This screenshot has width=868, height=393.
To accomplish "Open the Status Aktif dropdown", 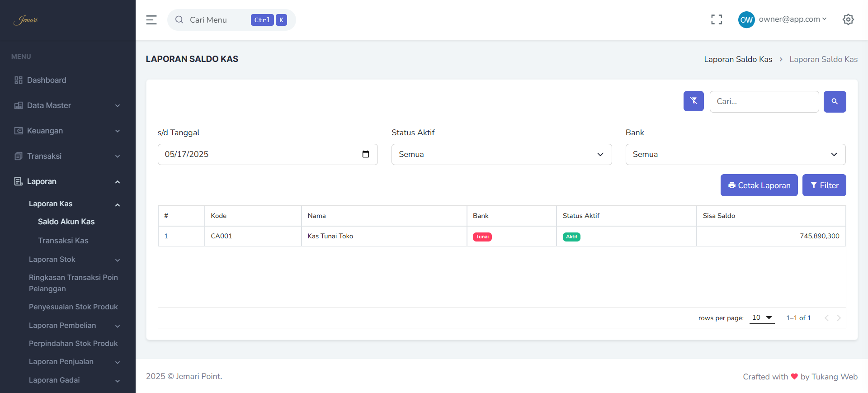I will point(501,154).
